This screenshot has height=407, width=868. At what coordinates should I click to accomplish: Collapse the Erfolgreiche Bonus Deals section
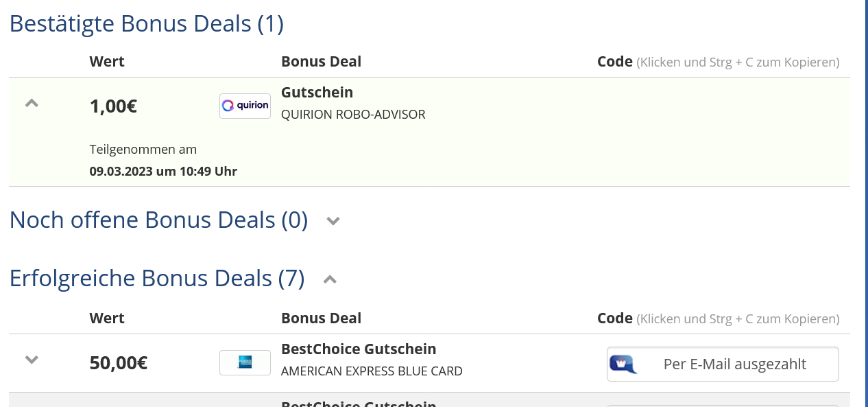pyautogui.click(x=330, y=279)
